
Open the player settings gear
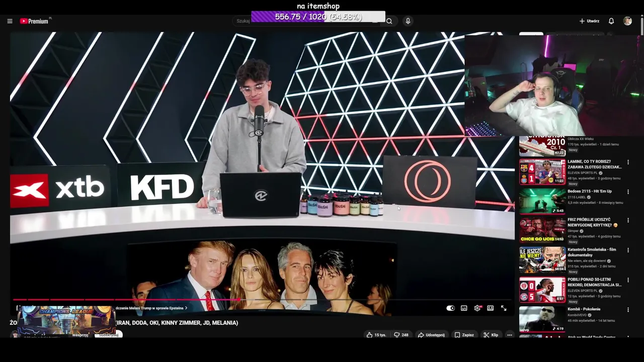coord(477,308)
